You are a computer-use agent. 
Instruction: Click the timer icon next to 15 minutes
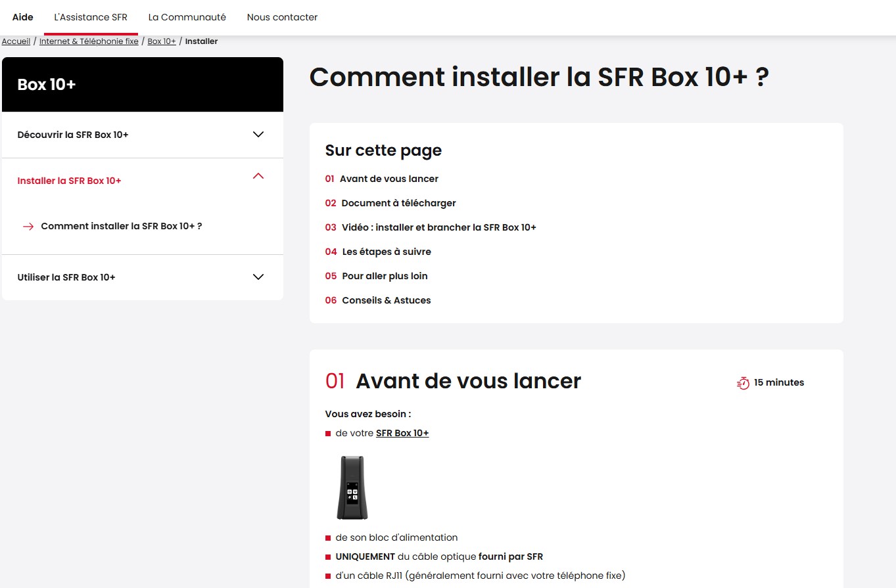click(742, 382)
